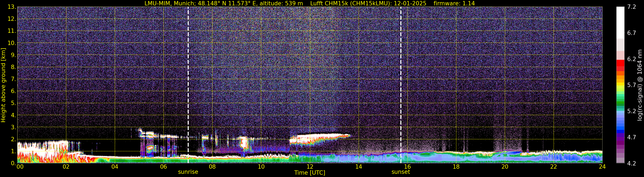The height and width of the screenshot is (177, 644).
Task: Click the time tick label '24'
Action: click(602, 167)
